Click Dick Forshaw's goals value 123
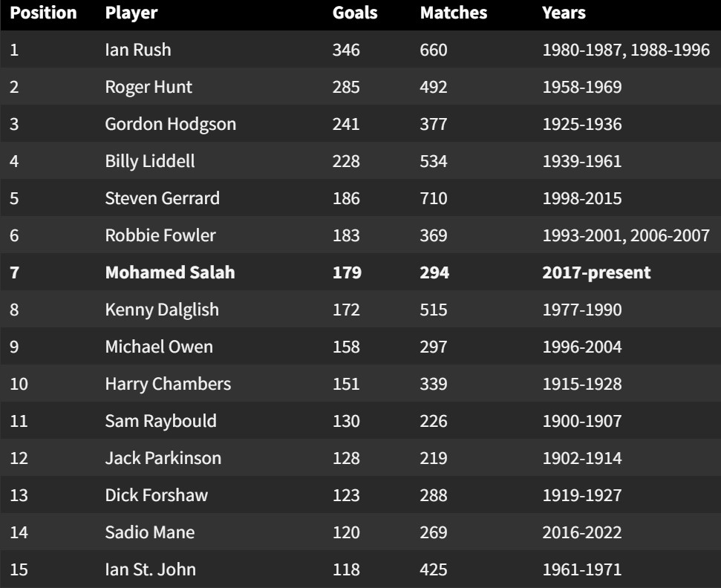The width and height of the screenshot is (721, 588). coord(346,495)
